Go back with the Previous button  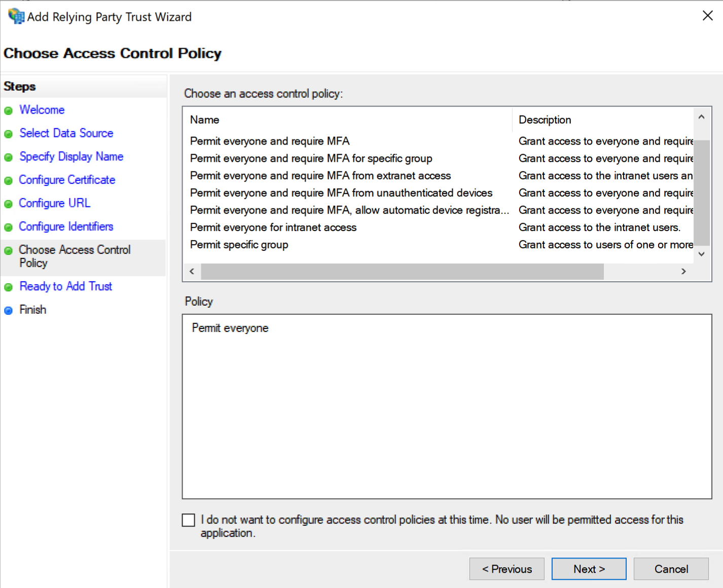(507, 569)
